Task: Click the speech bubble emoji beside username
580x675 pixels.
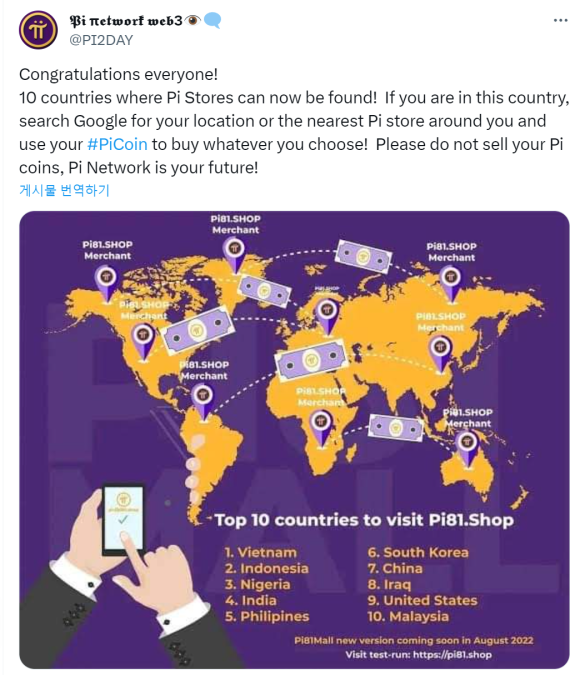Action: (212, 20)
